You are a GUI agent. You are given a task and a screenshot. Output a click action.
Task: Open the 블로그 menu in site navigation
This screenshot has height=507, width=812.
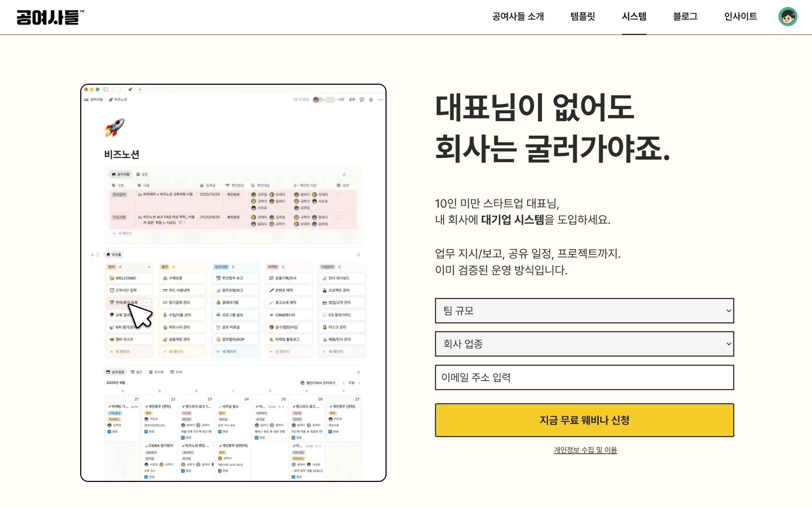point(685,17)
